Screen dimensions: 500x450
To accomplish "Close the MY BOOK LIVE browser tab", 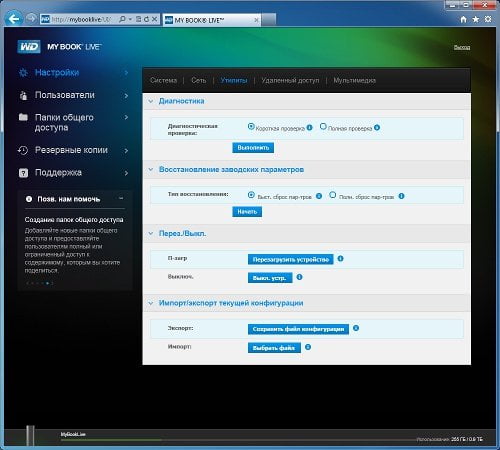I will point(256,20).
